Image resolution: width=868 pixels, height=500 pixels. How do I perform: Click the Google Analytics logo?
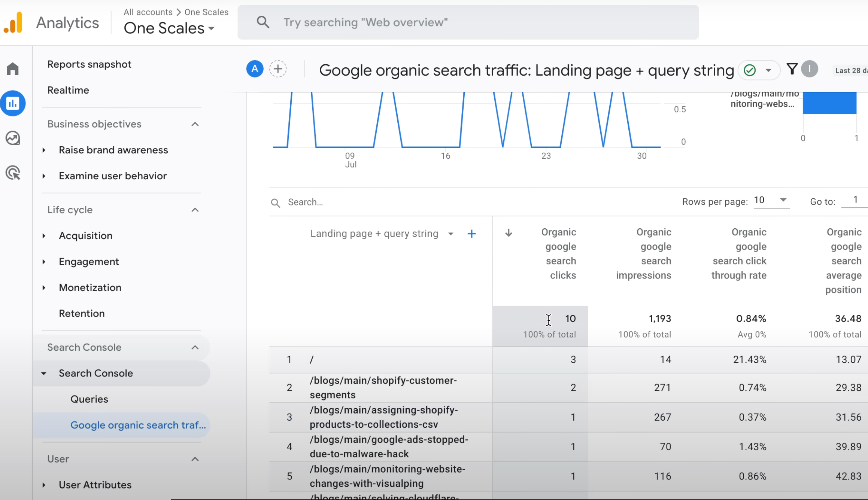[13, 22]
